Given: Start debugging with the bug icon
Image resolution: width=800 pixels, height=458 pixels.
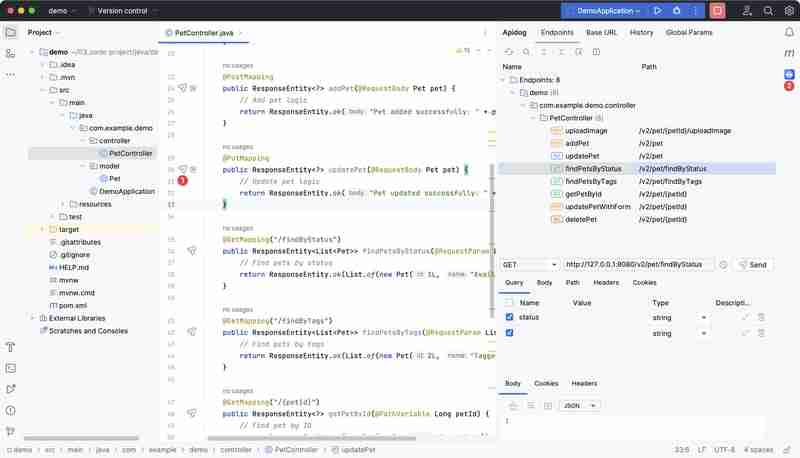Looking at the screenshot, I should (x=677, y=11).
